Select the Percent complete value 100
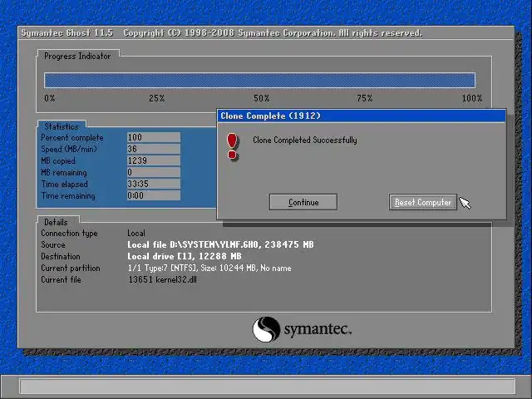 pyautogui.click(x=153, y=137)
